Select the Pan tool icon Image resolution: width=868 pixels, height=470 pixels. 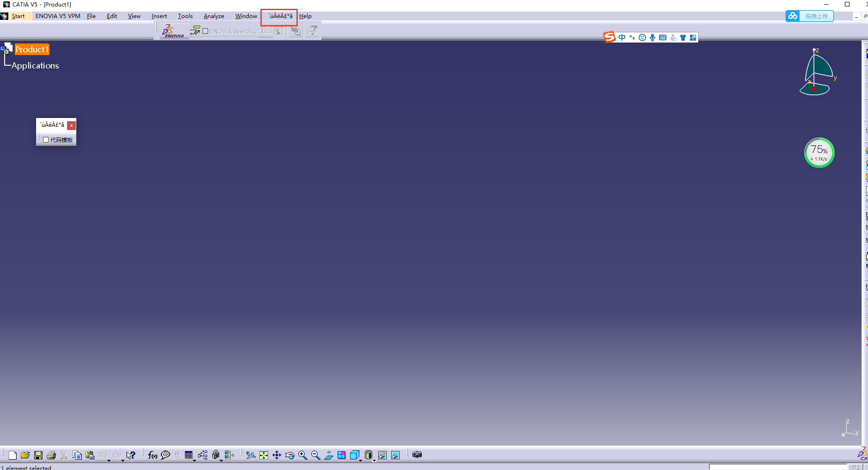(x=276, y=455)
